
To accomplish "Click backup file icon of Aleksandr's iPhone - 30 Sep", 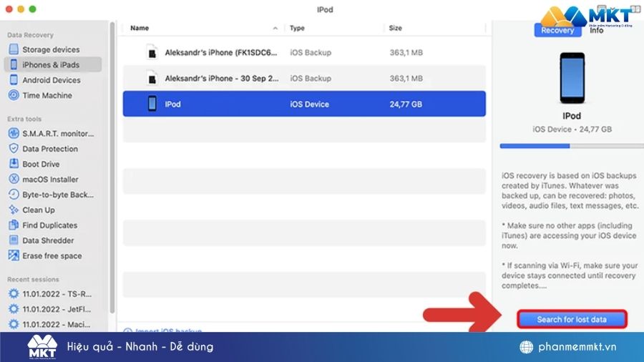I will pyautogui.click(x=152, y=78).
